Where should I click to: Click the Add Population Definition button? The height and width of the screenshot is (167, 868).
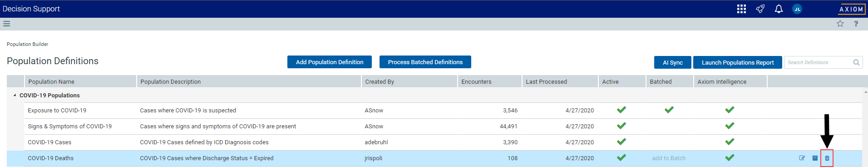330,62
